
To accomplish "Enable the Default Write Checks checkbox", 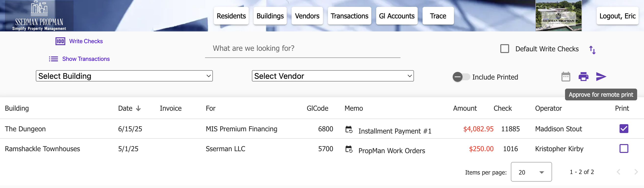I will (x=504, y=49).
